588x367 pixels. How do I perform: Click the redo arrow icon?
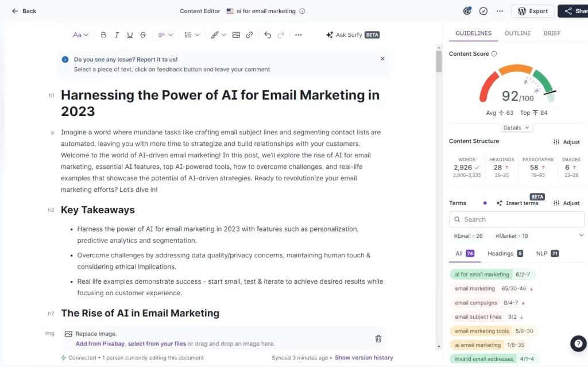(281, 35)
